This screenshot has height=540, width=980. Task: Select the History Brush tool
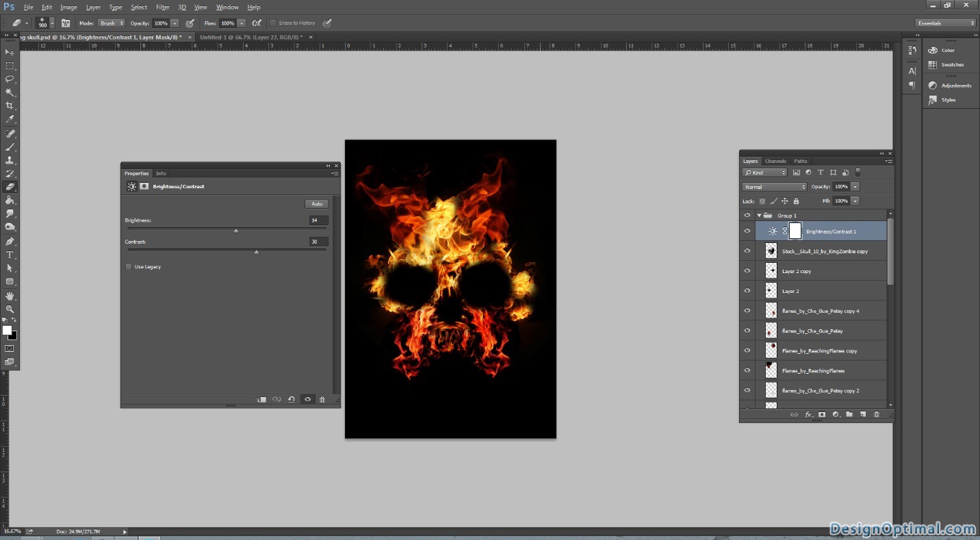point(10,174)
